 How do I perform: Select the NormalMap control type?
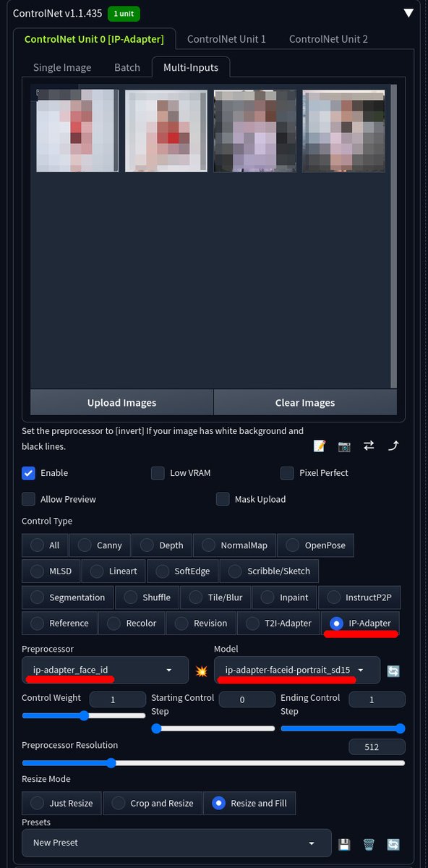pyautogui.click(x=235, y=545)
